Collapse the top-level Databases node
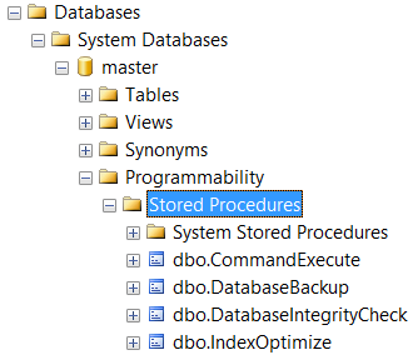This screenshot has width=413, height=360. click(14, 14)
